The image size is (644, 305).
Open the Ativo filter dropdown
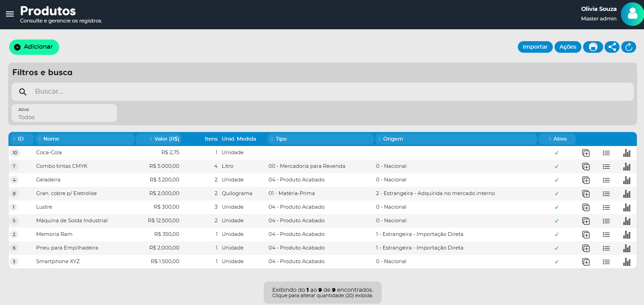(64, 113)
